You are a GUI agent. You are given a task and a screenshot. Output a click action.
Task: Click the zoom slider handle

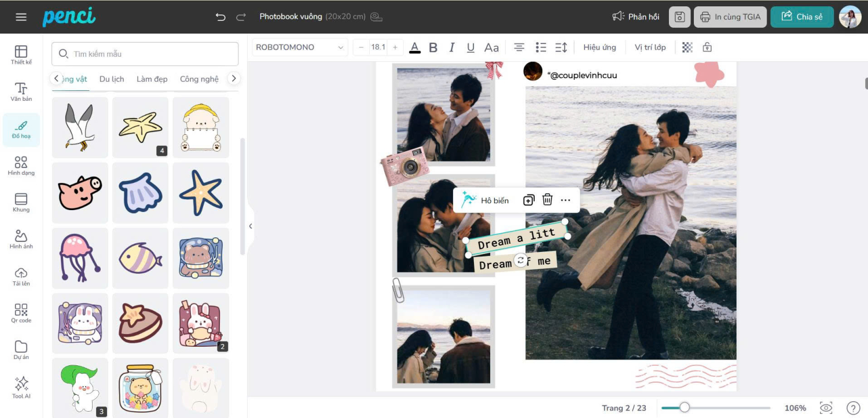coord(685,408)
